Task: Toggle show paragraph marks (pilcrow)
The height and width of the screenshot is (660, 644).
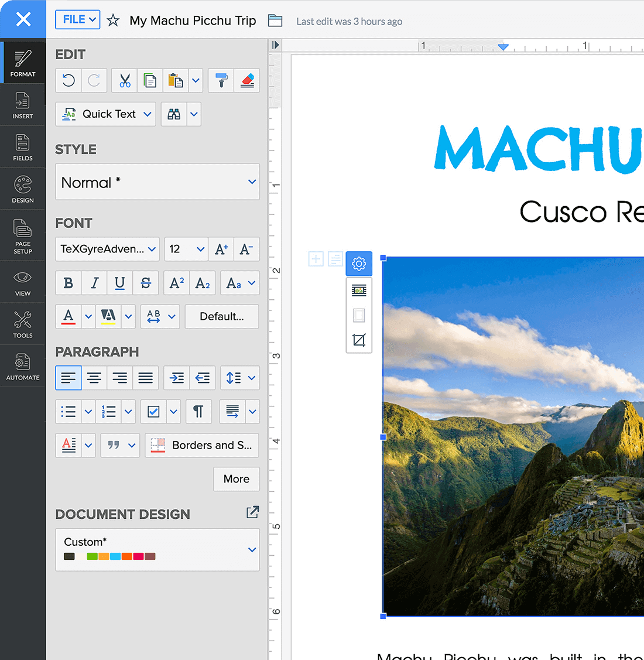Action: [198, 412]
